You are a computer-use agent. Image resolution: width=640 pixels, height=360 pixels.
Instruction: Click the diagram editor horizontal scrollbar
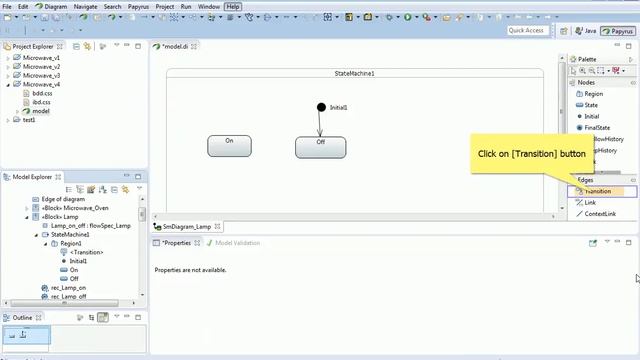tap(353, 216)
